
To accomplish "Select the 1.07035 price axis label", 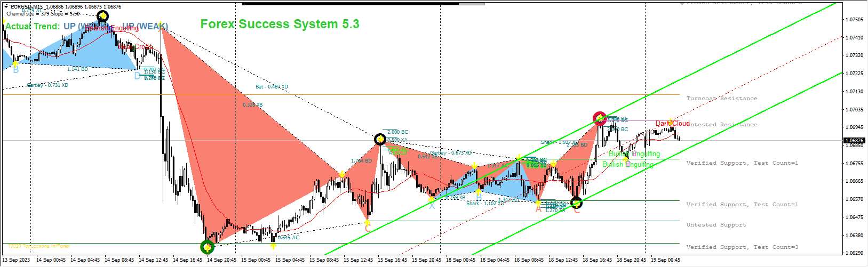I will coord(855,110).
